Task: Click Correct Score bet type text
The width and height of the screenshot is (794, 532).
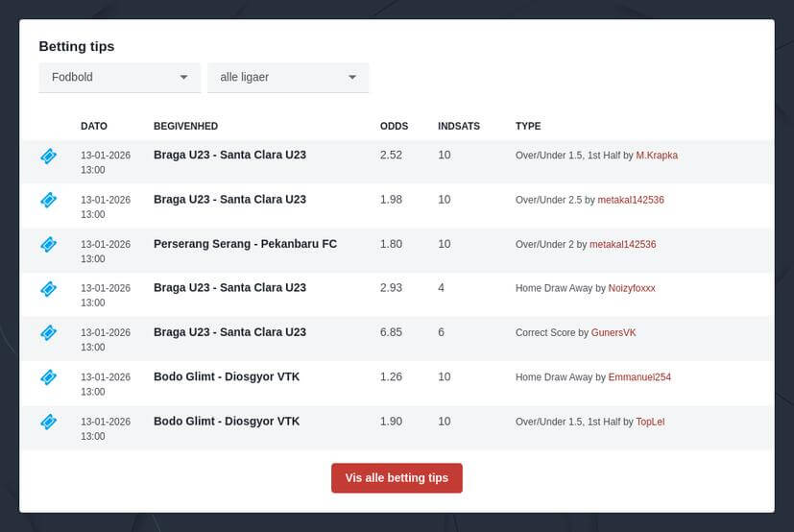Action: click(x=545, y=333)
